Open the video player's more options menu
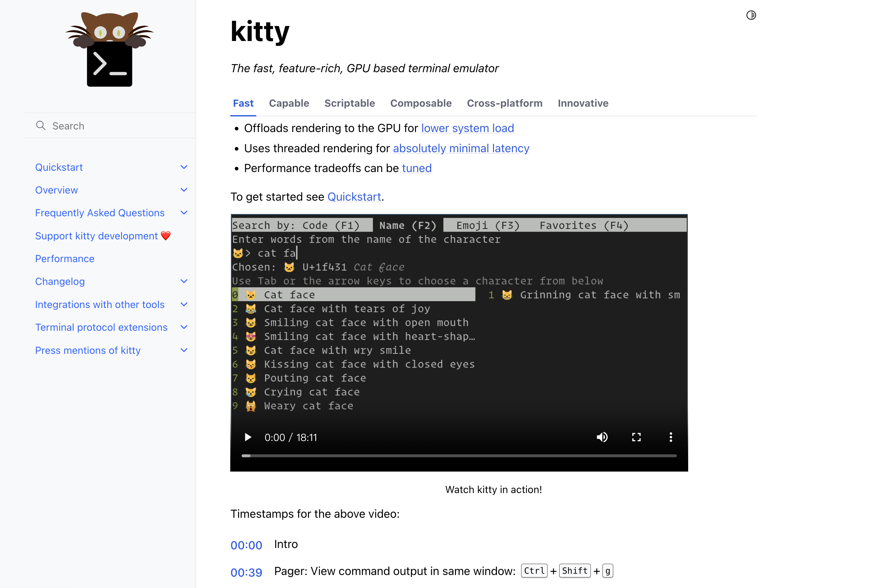 click(x=671, y=437)
